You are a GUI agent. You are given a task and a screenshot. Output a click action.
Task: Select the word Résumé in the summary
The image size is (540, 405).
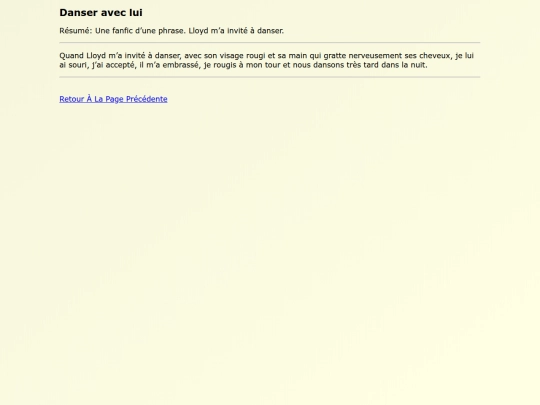(74, 31)
